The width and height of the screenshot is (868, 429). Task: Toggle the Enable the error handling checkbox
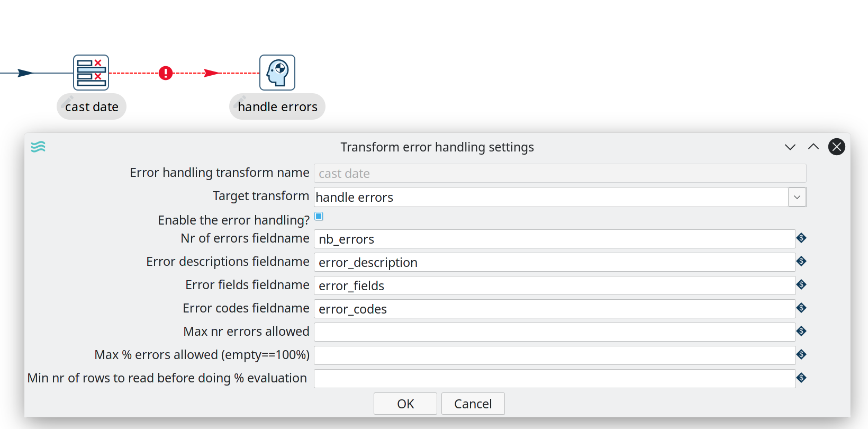(x=319, y=216)
